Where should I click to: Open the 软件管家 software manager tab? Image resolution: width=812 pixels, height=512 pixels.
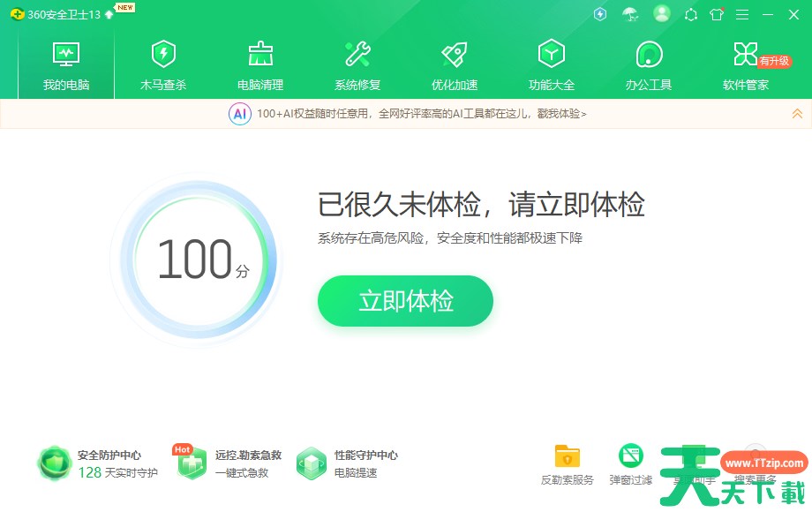pos(746,66)
